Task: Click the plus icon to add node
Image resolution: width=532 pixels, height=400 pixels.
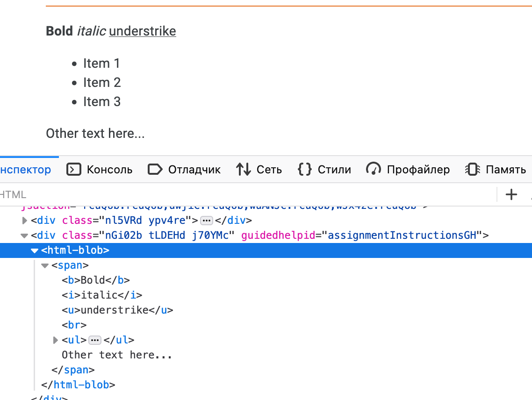Action: pos(512,194)
